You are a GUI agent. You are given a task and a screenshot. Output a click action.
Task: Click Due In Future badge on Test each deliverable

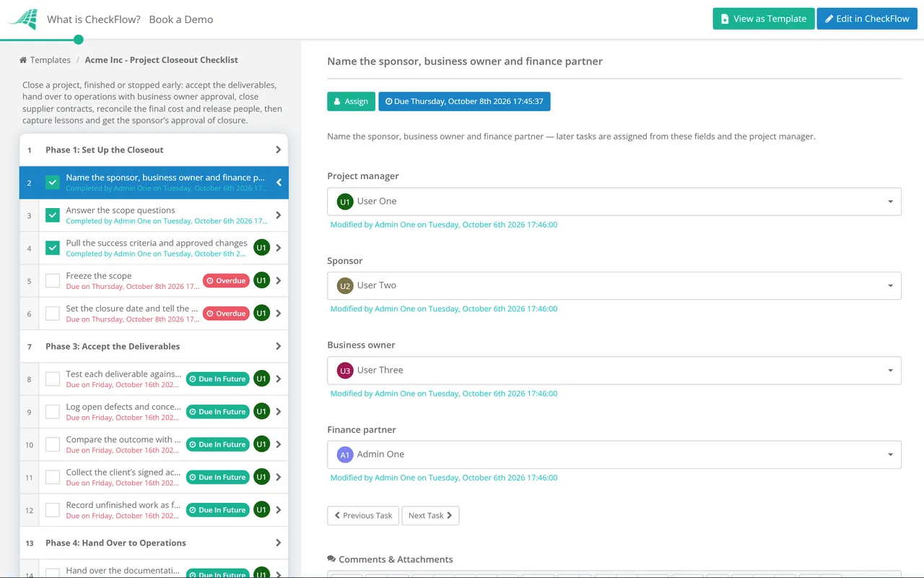217,379
